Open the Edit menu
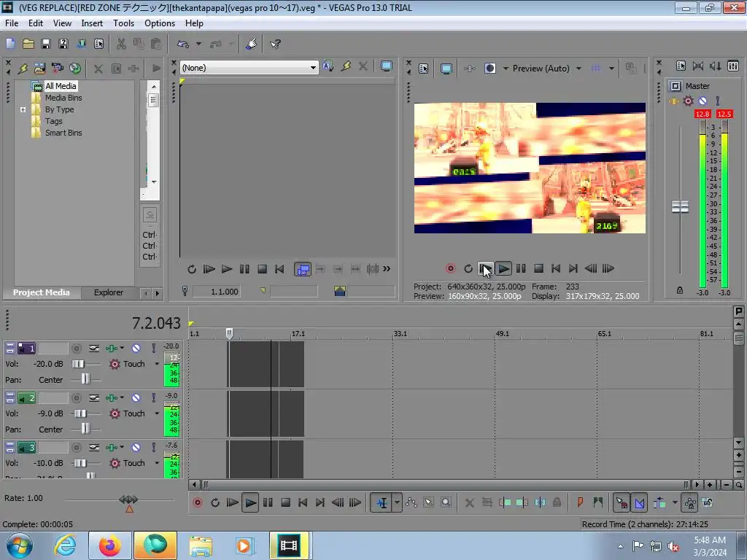Image resolution: width=747 pixels, height=560 pixels. coord(35,23)
